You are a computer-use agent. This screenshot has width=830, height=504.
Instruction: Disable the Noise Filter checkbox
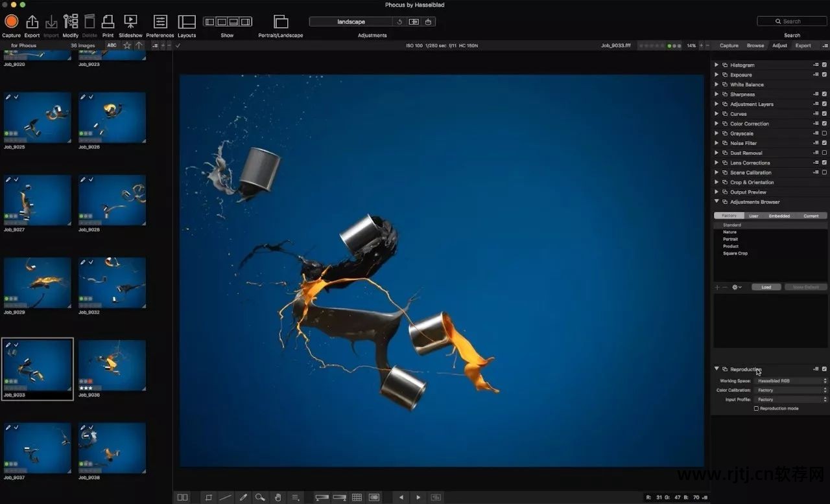824,143
